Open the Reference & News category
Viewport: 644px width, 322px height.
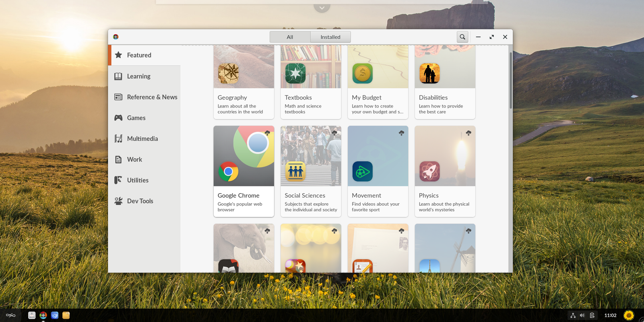[x=144, y=97]
